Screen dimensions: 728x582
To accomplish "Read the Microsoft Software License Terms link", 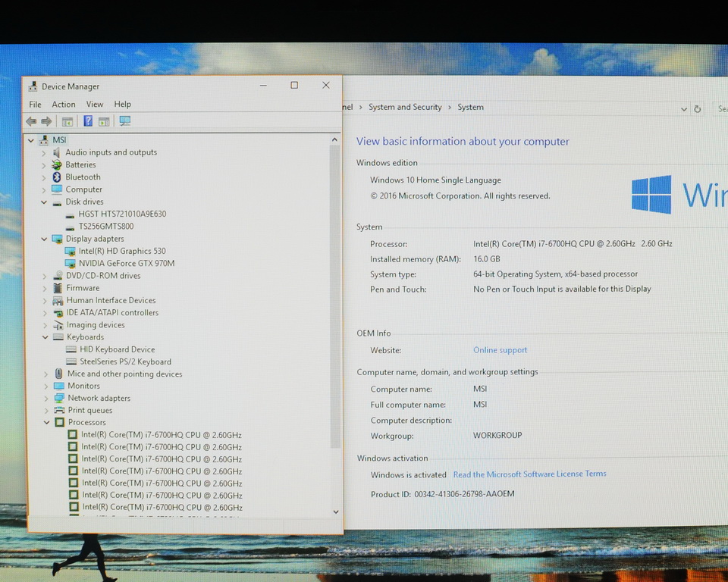I will click(x=530, y=474).
